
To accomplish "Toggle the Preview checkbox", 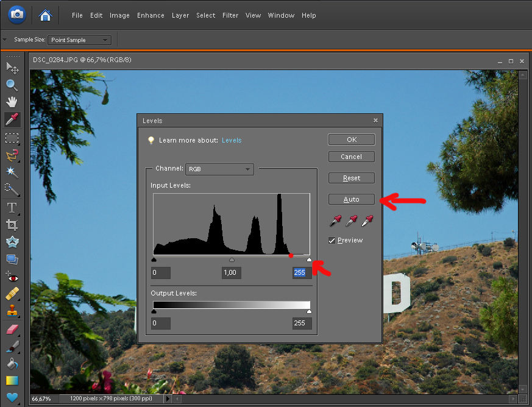I will tap(332, 240).
